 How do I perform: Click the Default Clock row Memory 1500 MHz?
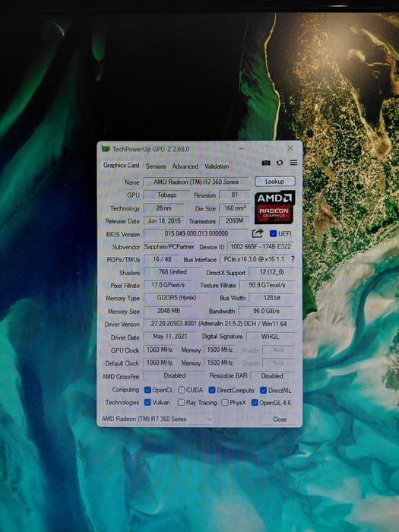(220, 363)
